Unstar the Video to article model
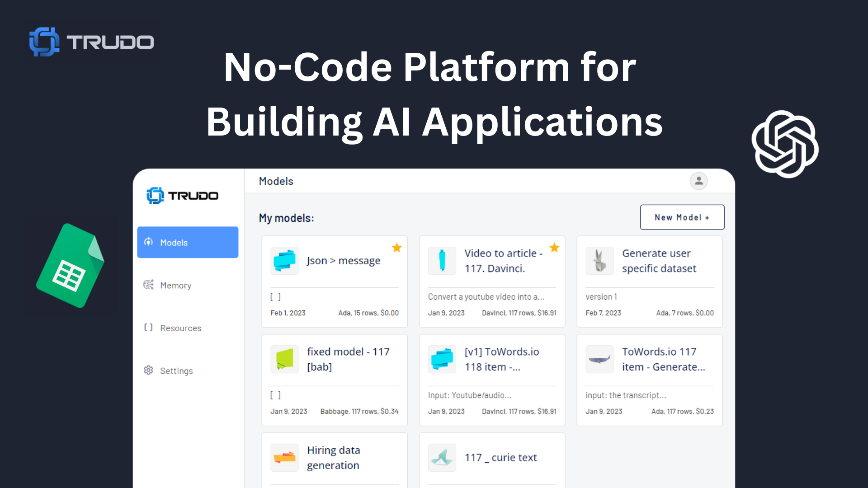The image size is (868, 488). pyautogui.click(x=554, y=248)
